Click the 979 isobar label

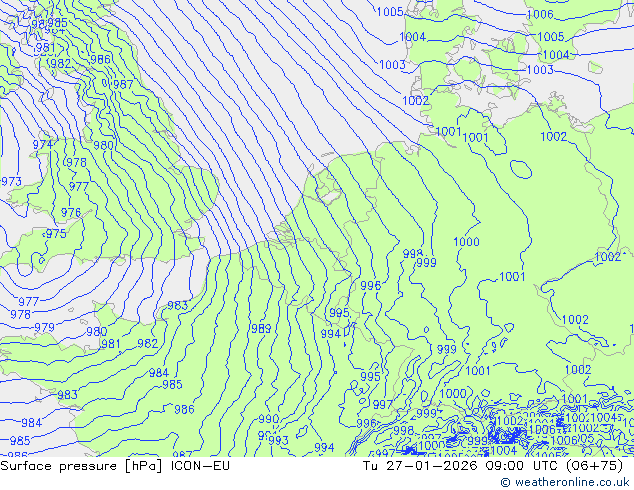(44, 327)
